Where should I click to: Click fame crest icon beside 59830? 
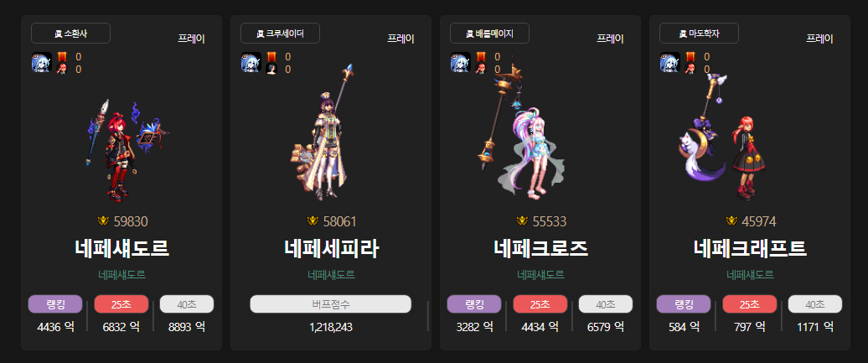(103, 221)
